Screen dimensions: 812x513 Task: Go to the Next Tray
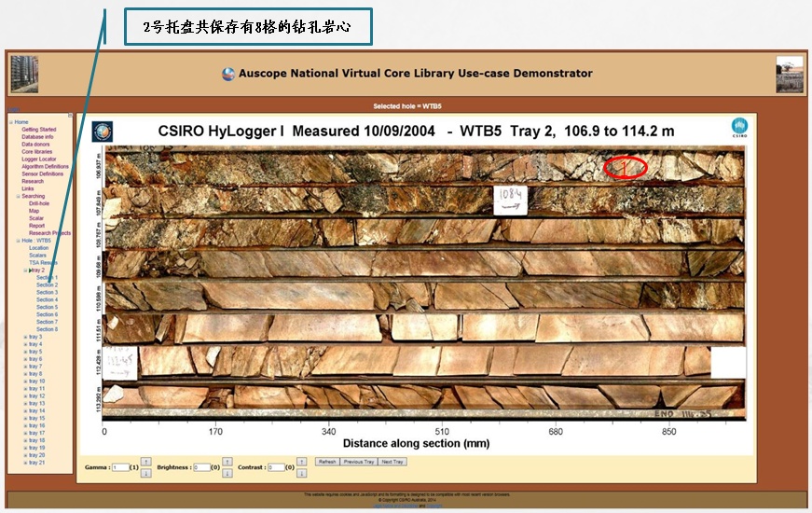[392, 462]
